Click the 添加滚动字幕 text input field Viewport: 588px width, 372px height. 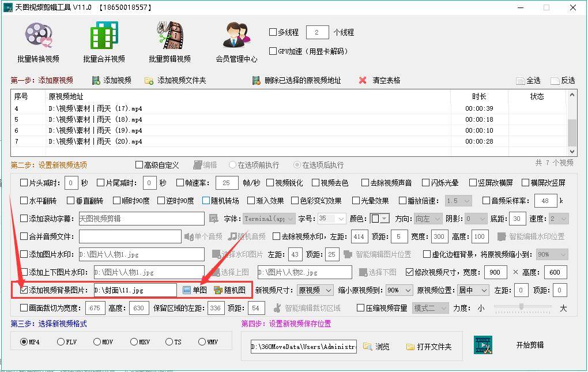[x=142, y=219]
